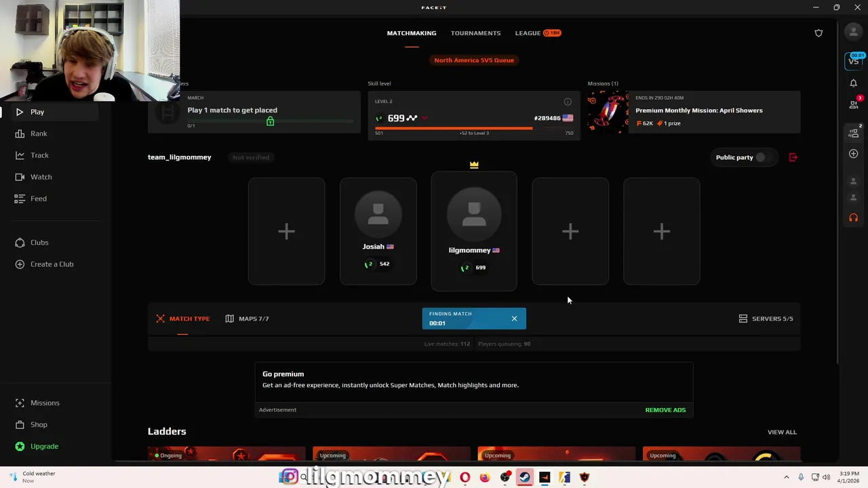This screenshot has width=868, height=488.
Task: Toggle the Public party switch
Action: click(x=760, y=157)
